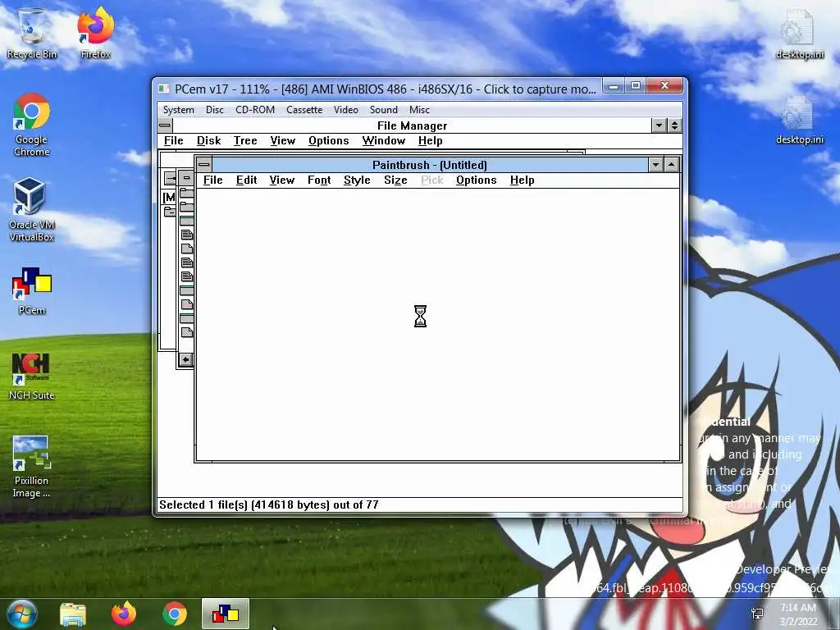Click the open folder icon in the directory tree

(169, 211)
